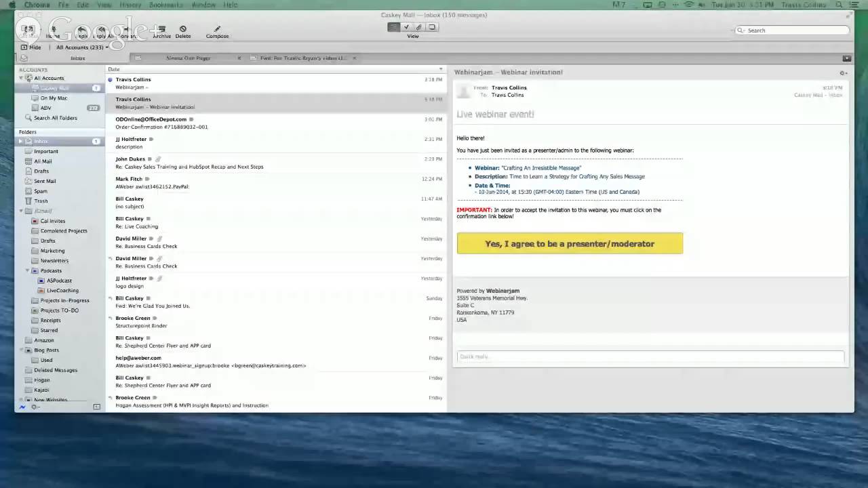
Task: Toggle flag on Mark Fitch message
Action: (x=147, y=179)
